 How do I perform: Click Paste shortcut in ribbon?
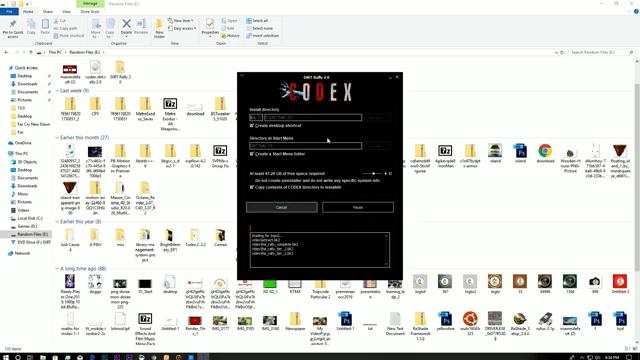(x=69, y=36)
